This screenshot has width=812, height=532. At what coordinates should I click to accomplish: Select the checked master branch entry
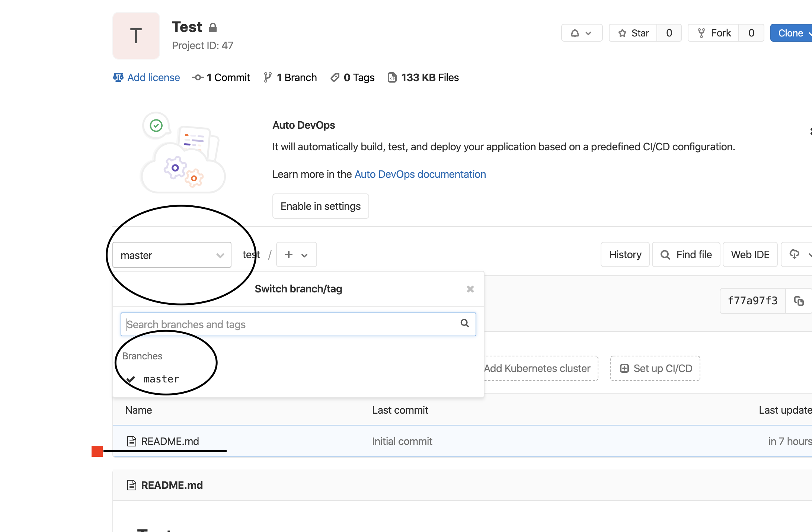[161, 379]
